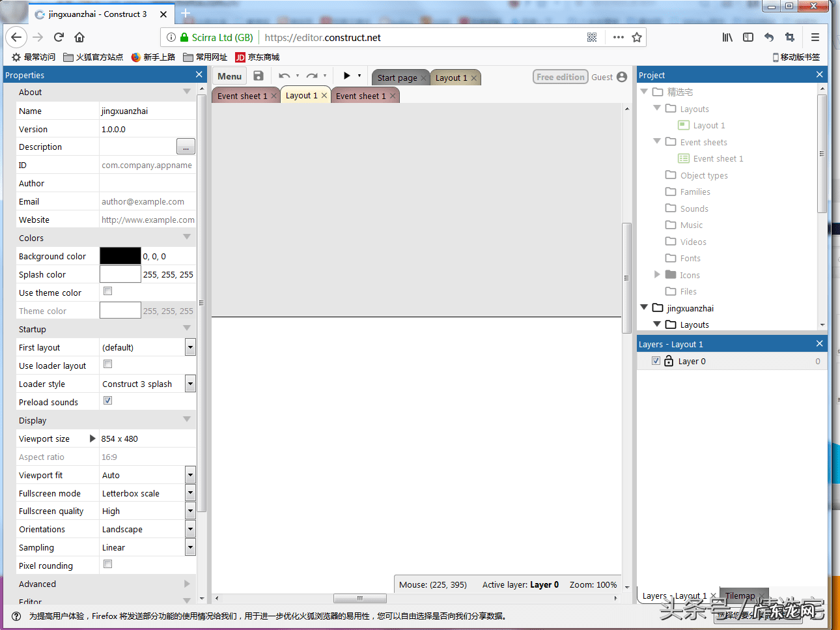The height and width of the screenshot is (630, 840).
Task: Click the Save project icon
Action: (x=259, y=76)
